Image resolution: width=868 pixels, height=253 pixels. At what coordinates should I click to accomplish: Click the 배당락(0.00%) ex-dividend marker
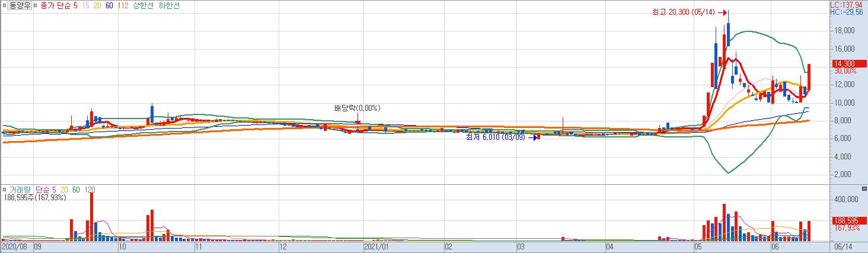[357, 108]
